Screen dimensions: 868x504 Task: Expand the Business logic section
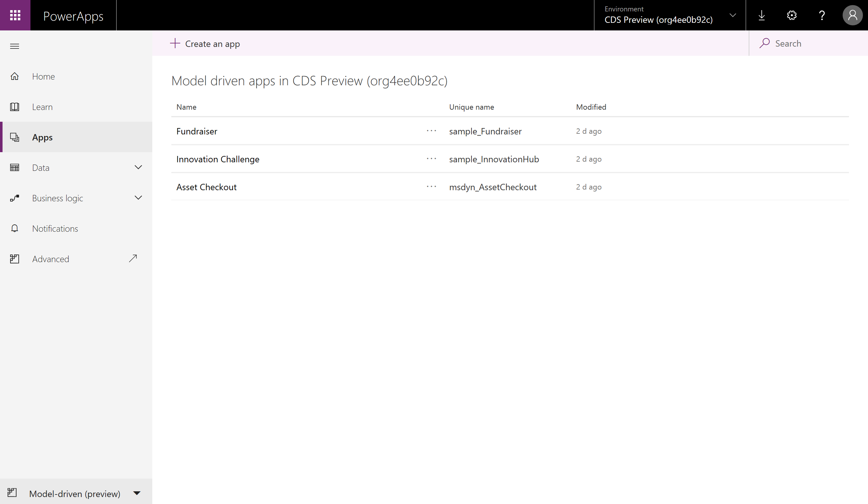[138, 197]
